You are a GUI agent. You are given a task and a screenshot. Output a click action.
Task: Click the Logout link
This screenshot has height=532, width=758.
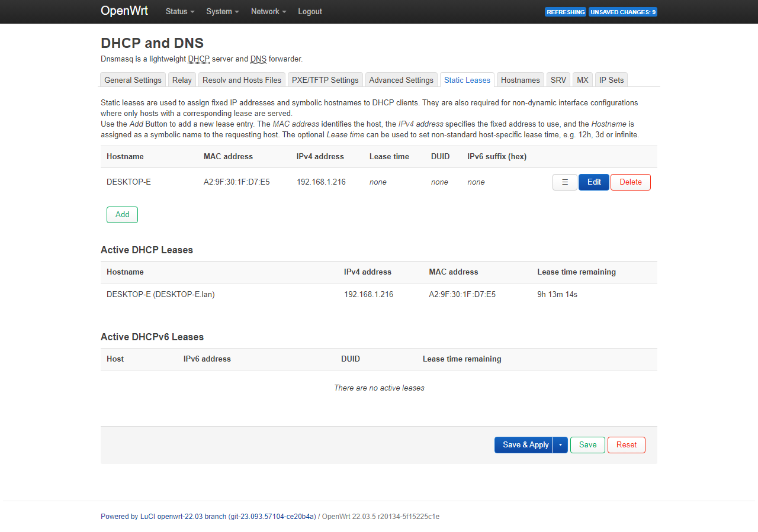coord(310,12)
